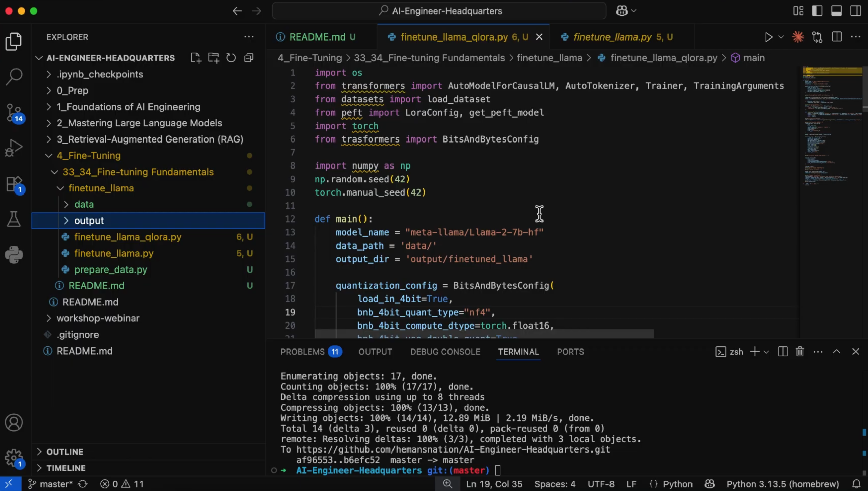Open the new terminal launch-profile dropdown
Screen dimensions: 868x491
point(766,352)
